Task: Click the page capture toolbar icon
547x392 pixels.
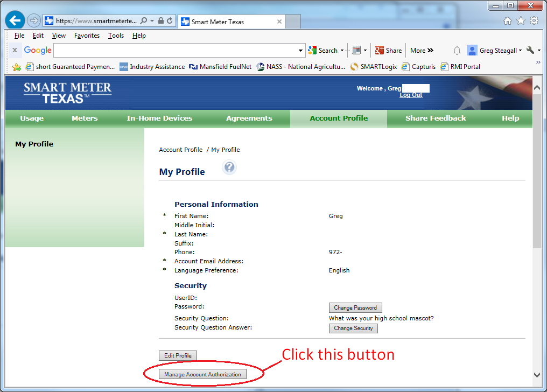Action: [x=356, y=50]
